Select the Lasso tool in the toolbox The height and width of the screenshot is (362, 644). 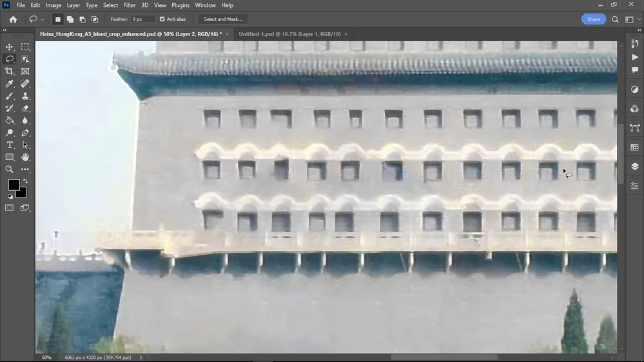pyautogui.click(x=9, y=59)
